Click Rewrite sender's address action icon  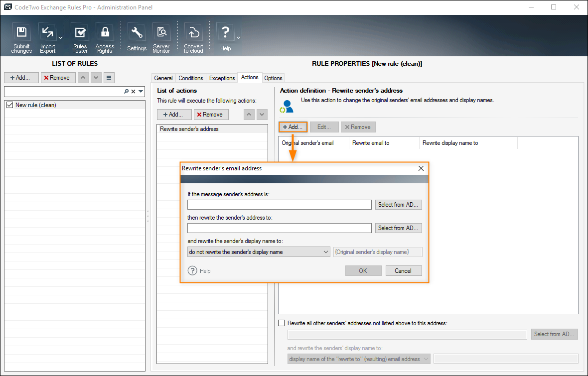click(x=287, y=107)
